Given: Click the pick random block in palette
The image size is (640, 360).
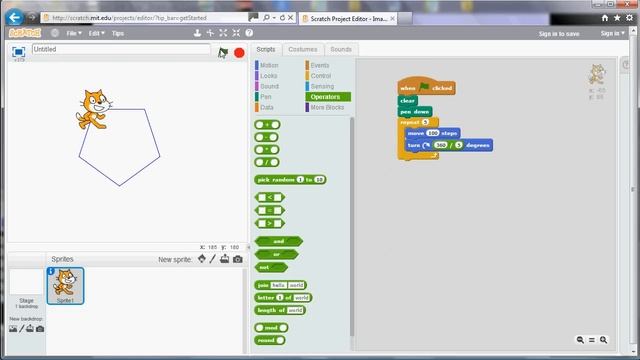Looking at the screenshot, I should tap(290, 180).
